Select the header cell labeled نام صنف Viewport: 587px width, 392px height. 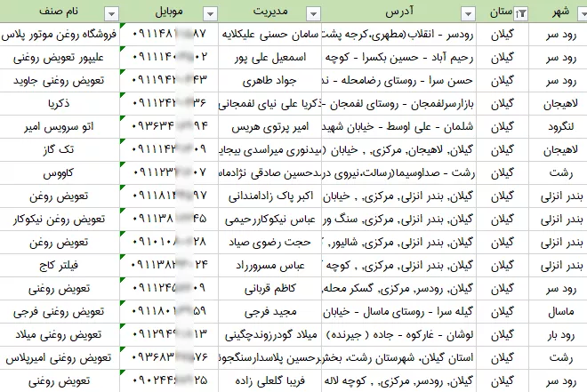60,12
